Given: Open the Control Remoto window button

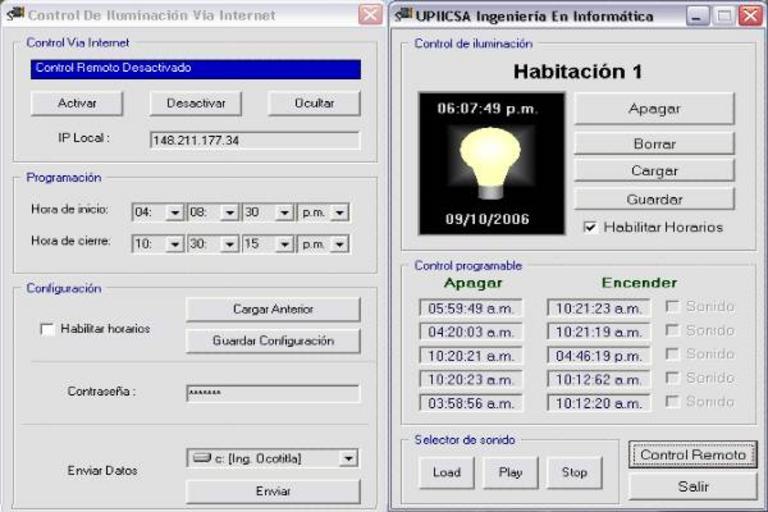Looking at the screenshot, I should (x=692, y=455).
